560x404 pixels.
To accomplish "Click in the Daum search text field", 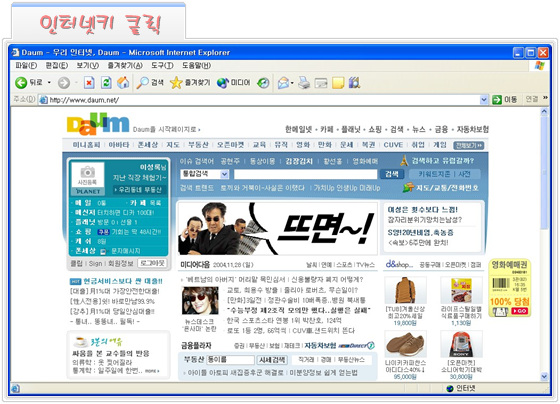I will point(305,174).
